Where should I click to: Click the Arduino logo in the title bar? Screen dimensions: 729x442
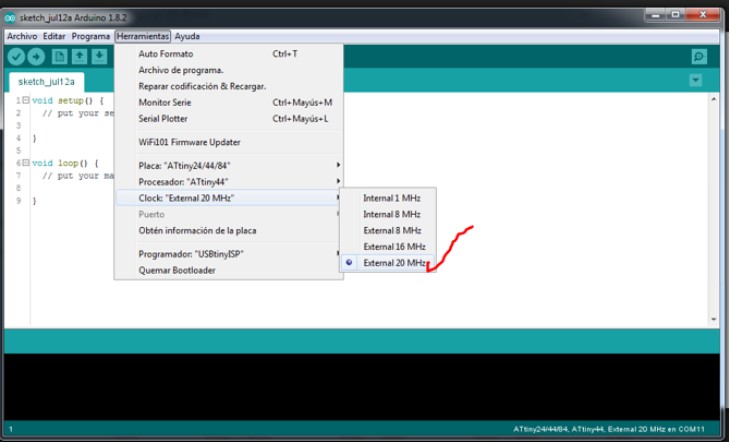[10, 18]
